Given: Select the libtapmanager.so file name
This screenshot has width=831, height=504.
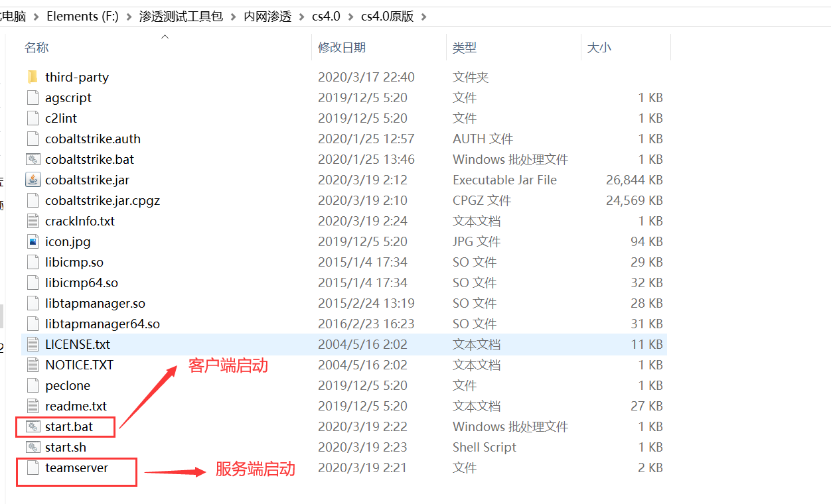Looking at the screenshot, I should click(x=95, y=303).
